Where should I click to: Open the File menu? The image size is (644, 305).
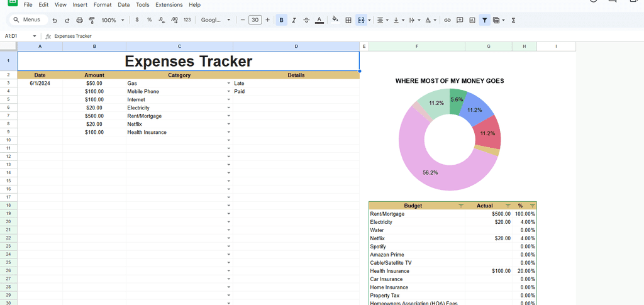click(x=28, y=5)
